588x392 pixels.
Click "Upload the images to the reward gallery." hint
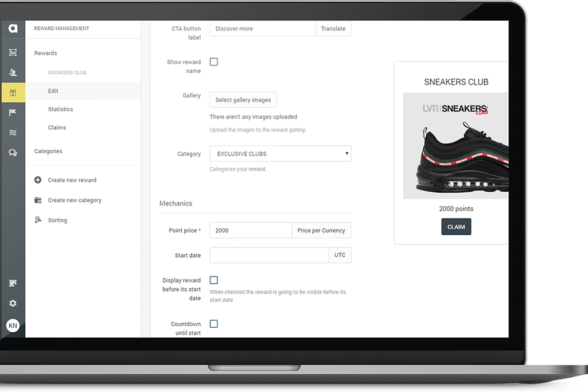coord(258,130)
